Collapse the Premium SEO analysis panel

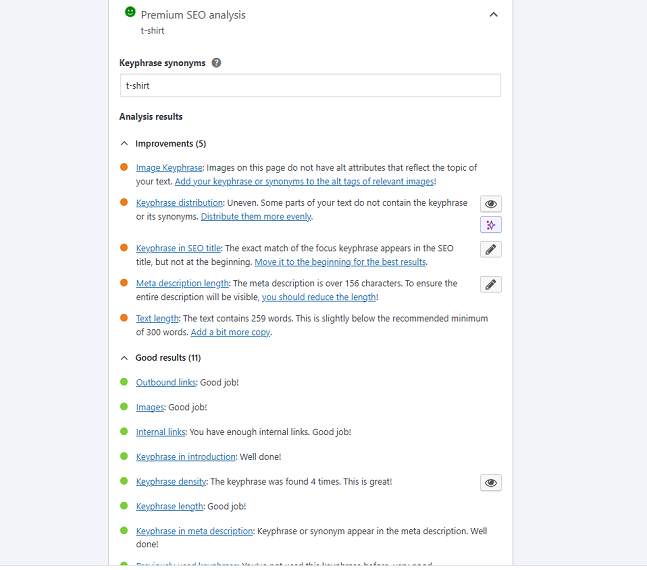pyautogui.click(x=492, y=15)
